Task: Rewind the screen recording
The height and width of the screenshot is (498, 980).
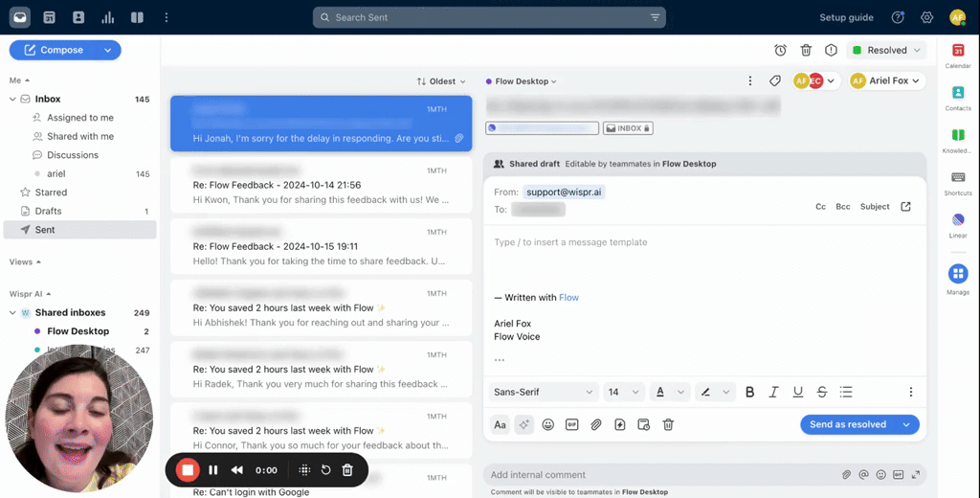Action: (237, 470)
